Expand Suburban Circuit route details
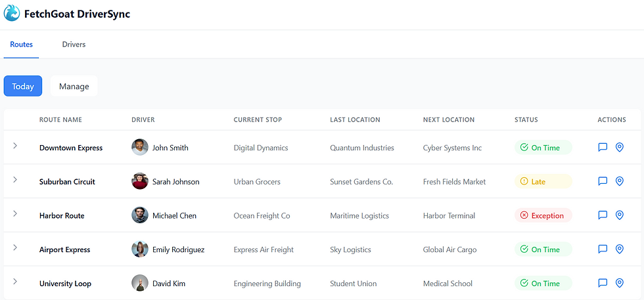This screenshot has height=300, width=644. pos(15,179)
